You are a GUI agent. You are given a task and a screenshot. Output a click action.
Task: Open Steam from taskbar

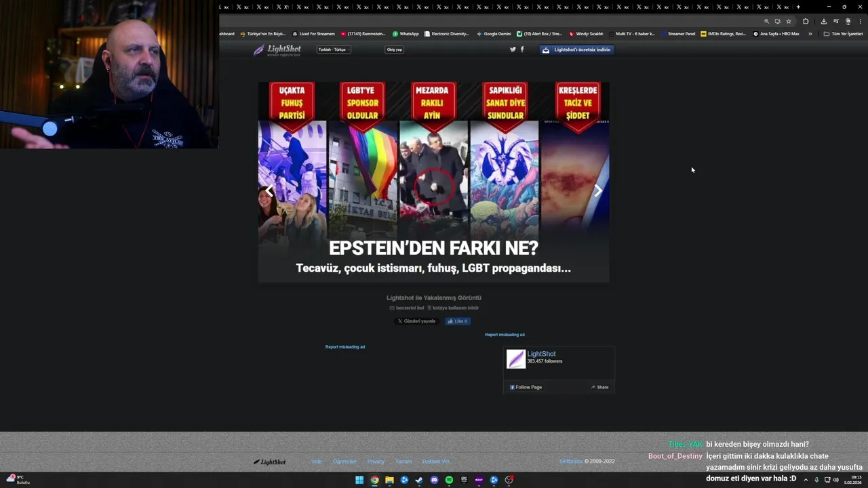[419, 480]
